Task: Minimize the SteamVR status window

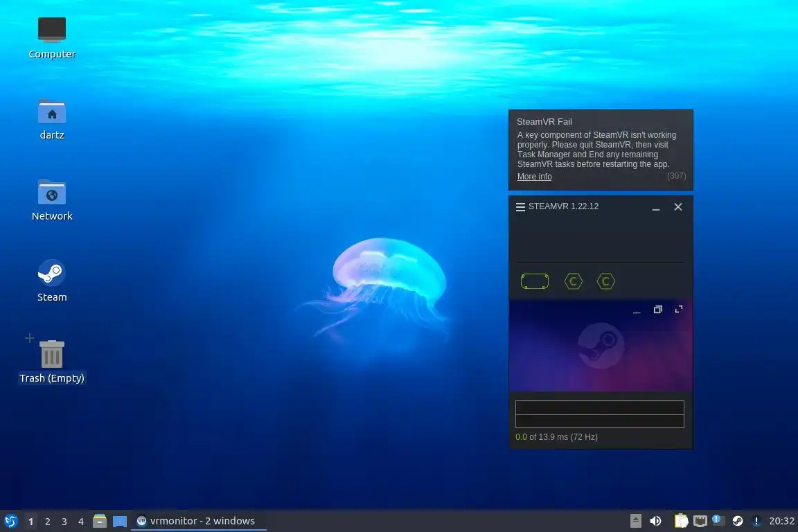Action: point(656,207)
